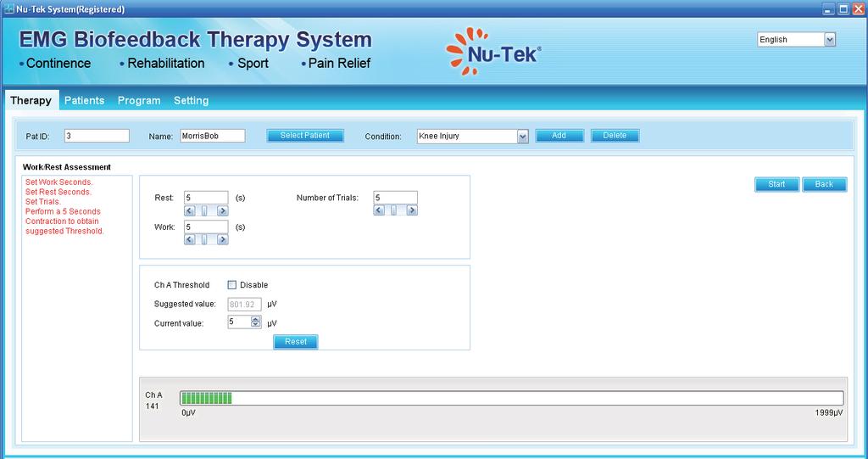Click the Work/Rest Assessment heading

point(66,167)
